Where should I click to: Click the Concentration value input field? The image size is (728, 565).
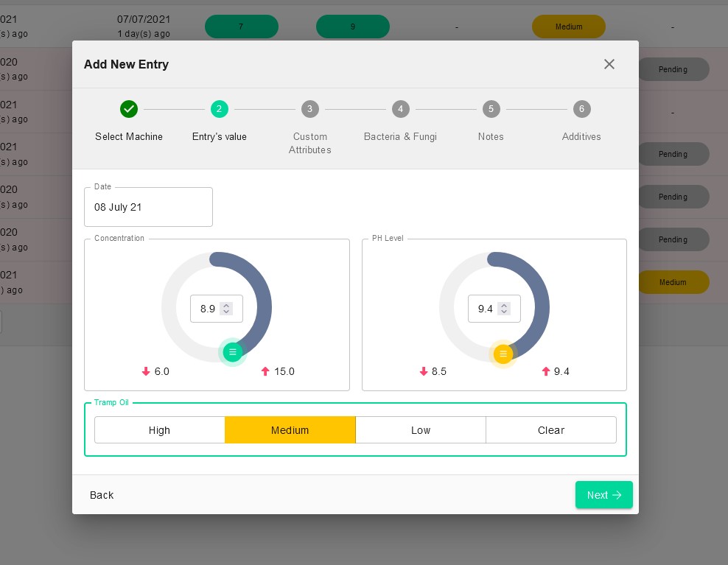(207, 309)
